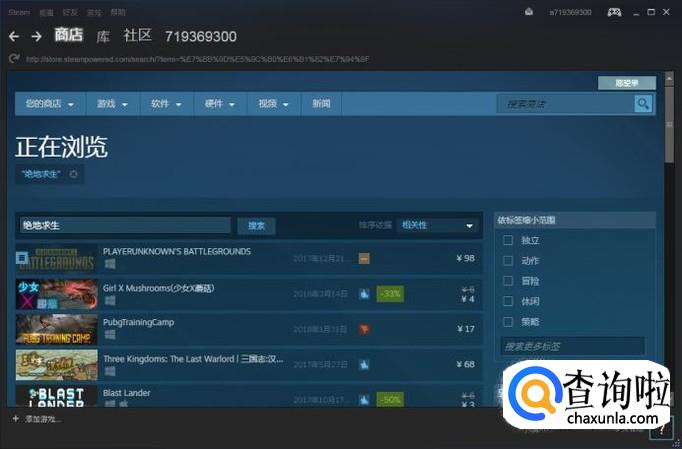Click review thumbs-up for Three Kingdoms

[364, 365]
